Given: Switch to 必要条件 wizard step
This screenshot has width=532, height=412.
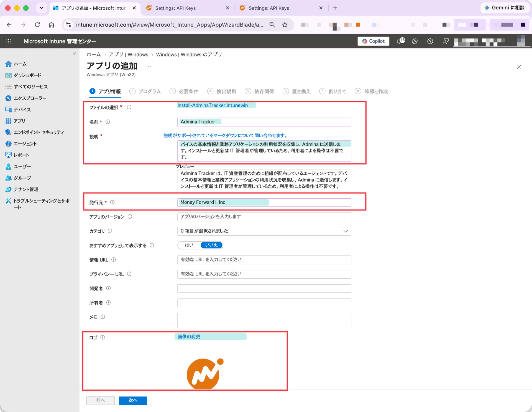Looking at the screenshot, I should coord(184,91).
